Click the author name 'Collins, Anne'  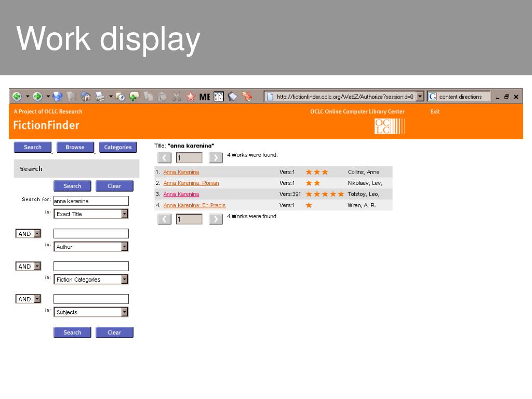tap(363, 172)
